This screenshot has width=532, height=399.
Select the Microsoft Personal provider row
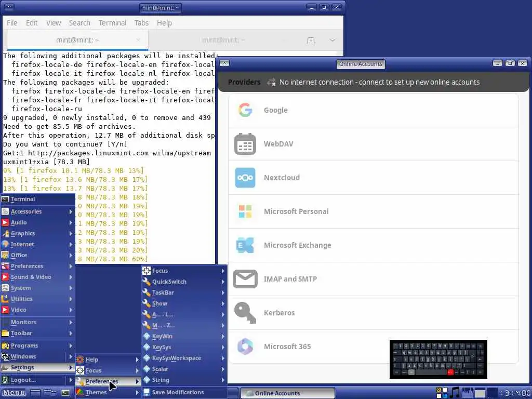(374, 211)
